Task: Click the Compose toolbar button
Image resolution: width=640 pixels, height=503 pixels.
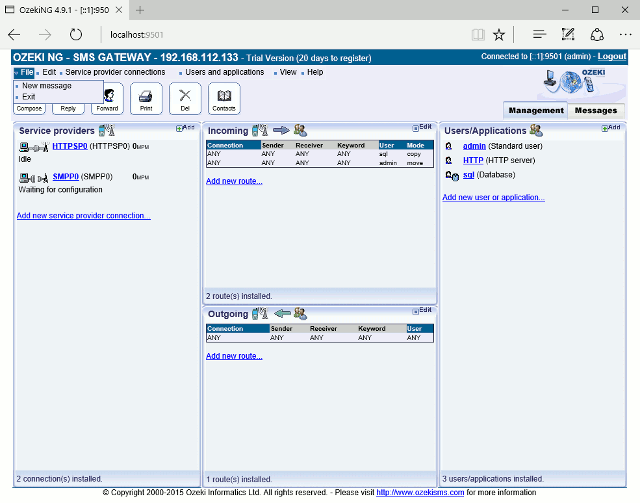Action: pyautogui.click(x=29, y=109)
